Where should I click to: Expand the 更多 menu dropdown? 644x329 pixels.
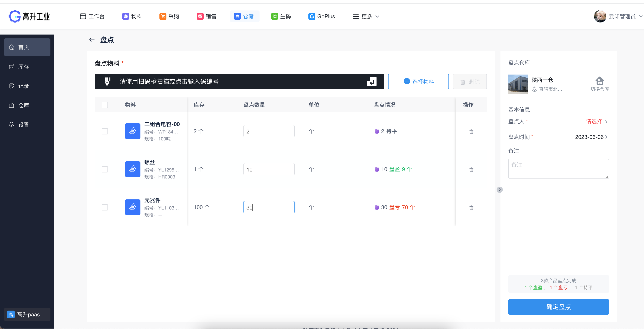[366, 16]
